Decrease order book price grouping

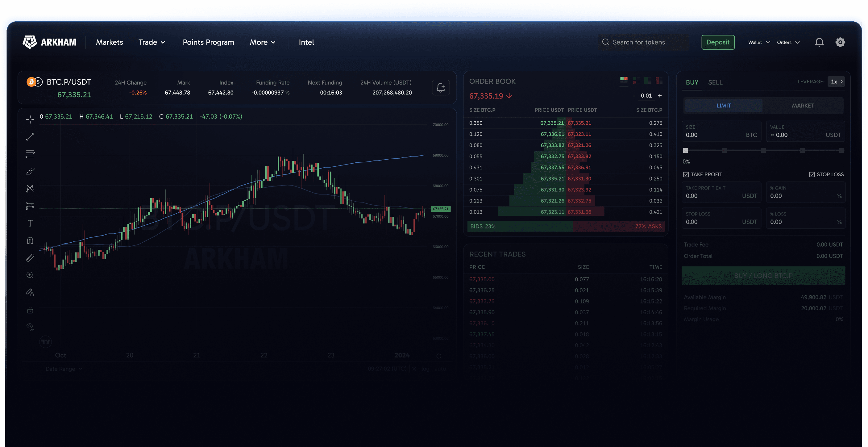click(x=634, y=96)
